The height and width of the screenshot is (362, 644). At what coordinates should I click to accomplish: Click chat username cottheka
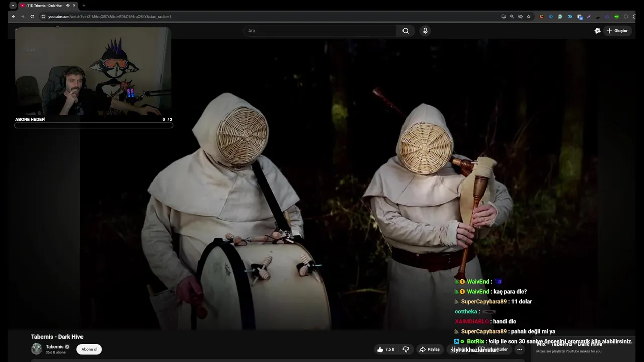coord(466,312)
